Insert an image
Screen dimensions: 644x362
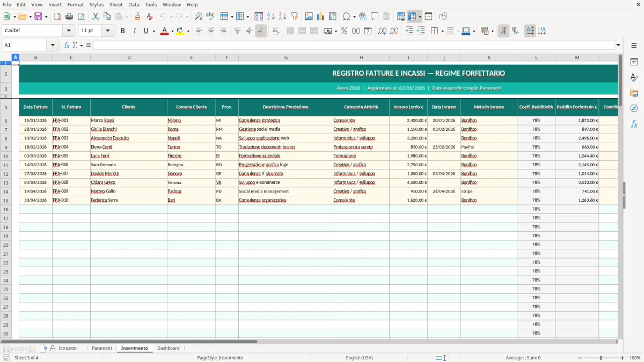[309, 17]
